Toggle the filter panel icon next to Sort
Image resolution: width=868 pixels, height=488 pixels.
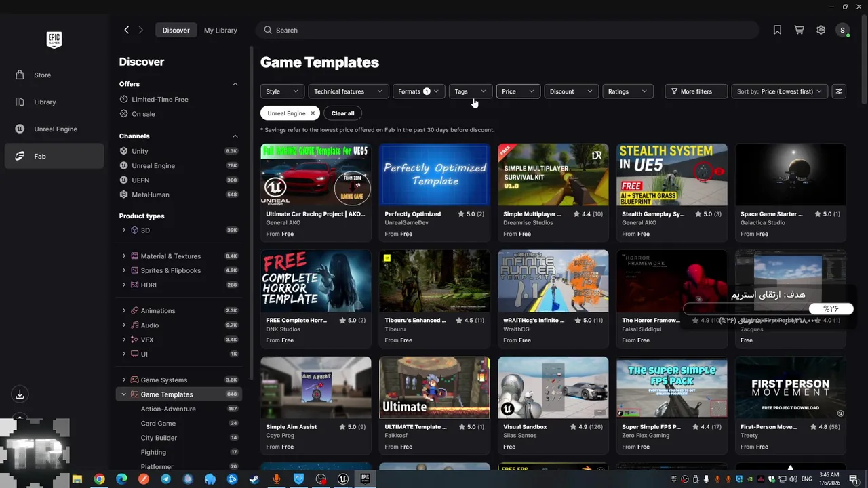pos(839,91)
